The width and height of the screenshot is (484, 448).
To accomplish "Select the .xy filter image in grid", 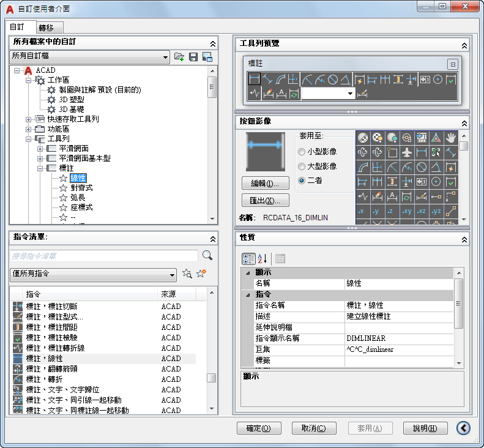I will 407,211.
